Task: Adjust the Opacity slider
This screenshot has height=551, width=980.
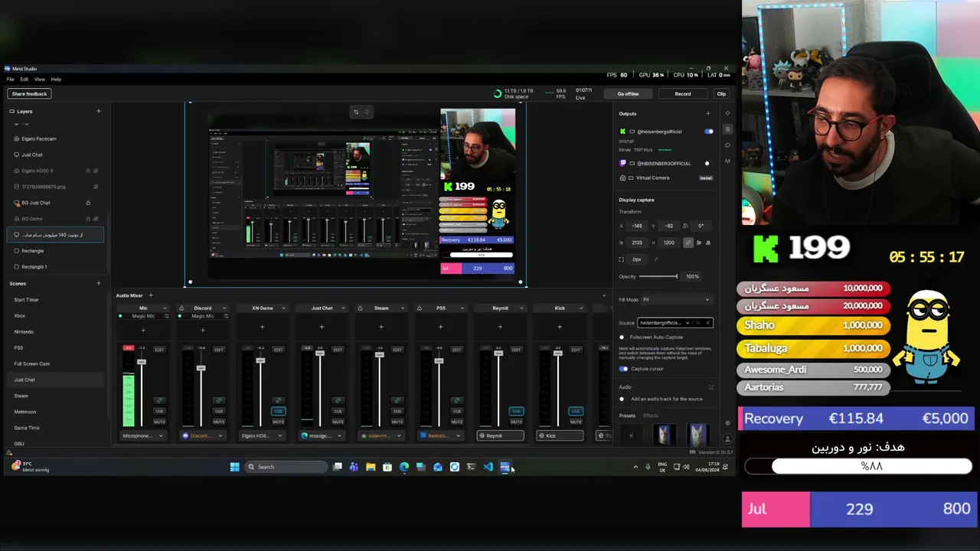Action: pos(658,276)
